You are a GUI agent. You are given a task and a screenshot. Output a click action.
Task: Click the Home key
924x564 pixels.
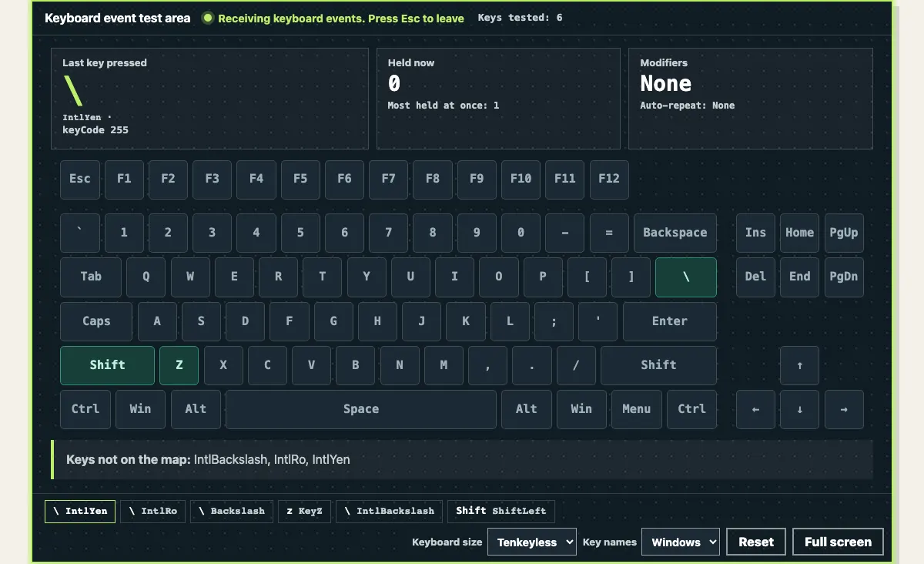[799, 233]
